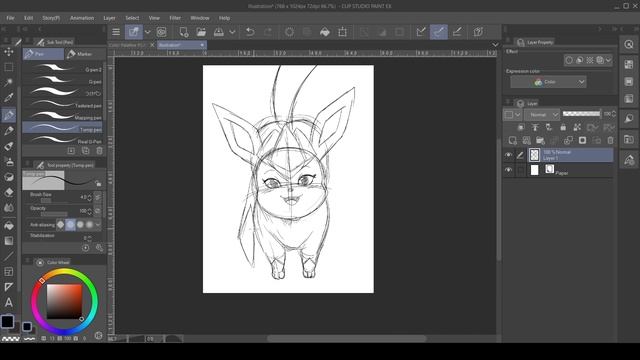The width and height of the screenshot is (640, 360).
Task: Expand the canvas tab list chevron
Action: pyautogui.click(x=495, y=44)
